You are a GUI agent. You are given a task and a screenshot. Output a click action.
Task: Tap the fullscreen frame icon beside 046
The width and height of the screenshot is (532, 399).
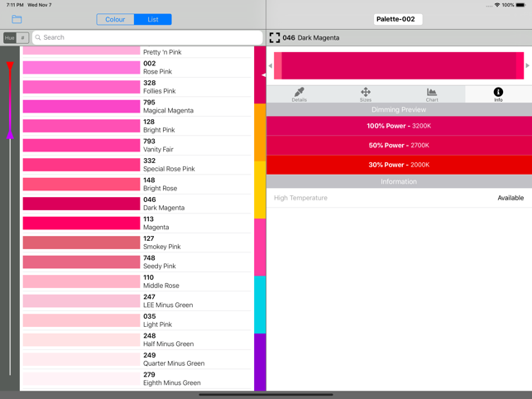[x=275, y=38]
